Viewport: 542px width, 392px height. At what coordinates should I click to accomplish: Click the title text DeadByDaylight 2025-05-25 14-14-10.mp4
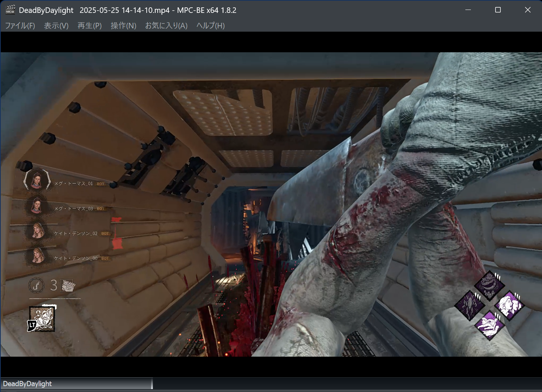click(x=94, y=10)
